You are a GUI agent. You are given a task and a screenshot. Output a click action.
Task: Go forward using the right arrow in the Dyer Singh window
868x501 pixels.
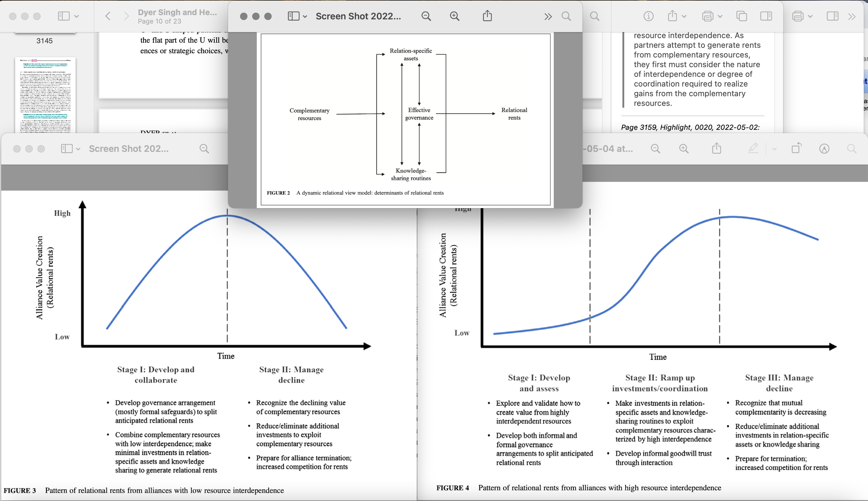pyautogui.click(x=126, y=16)
